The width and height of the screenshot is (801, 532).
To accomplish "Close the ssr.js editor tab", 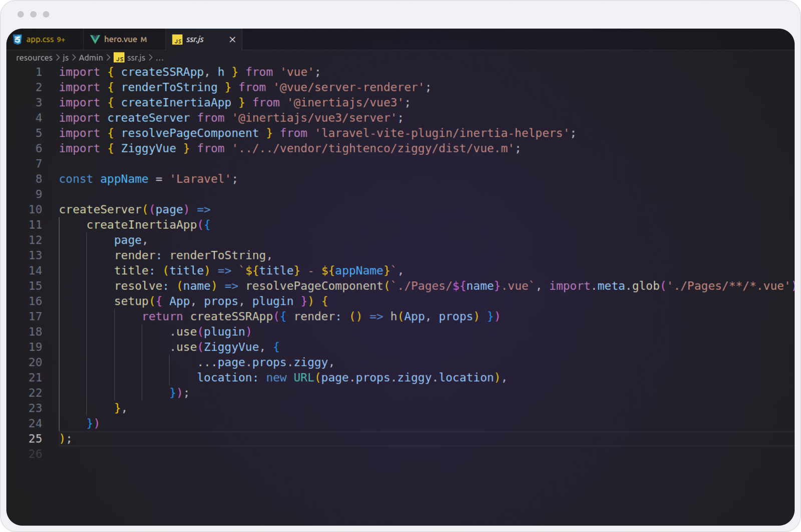I will (x=232, y=40).
